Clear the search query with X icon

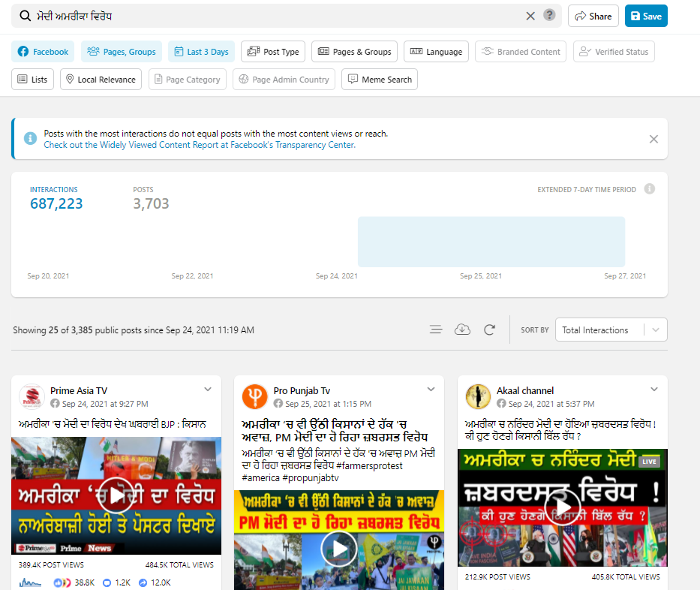(530, 16)
